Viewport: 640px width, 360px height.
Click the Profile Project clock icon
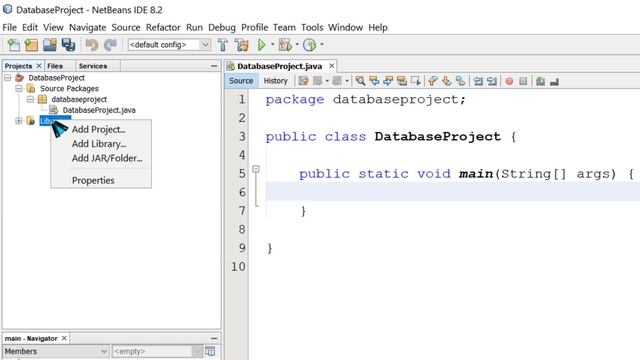310,45
